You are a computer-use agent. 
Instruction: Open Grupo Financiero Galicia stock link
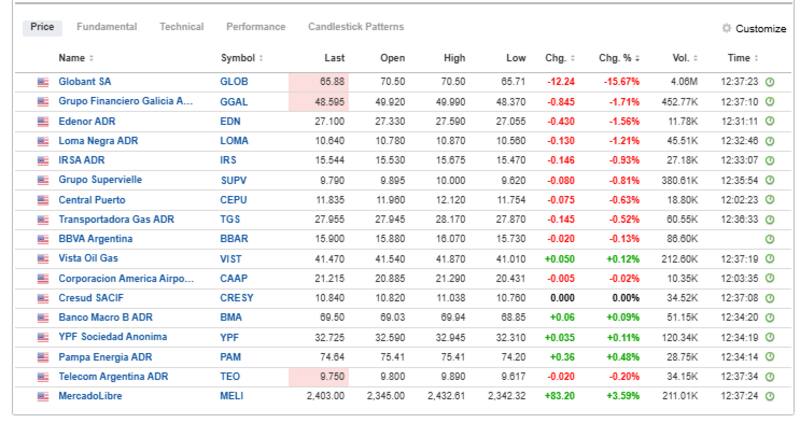[125, 103]
